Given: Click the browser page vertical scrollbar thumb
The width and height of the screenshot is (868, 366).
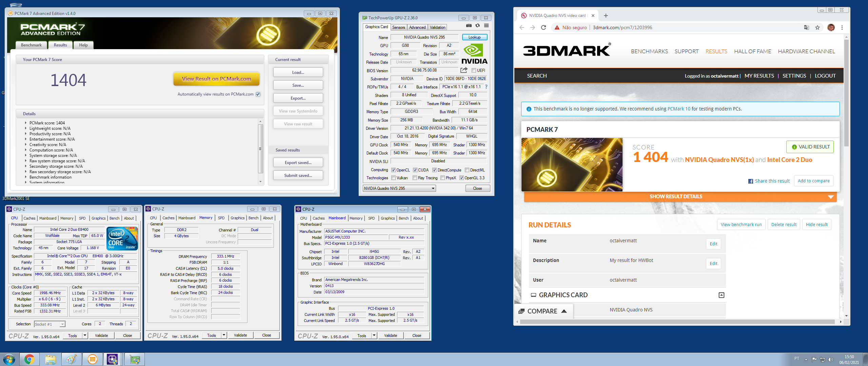Looking at the screenshot, I should pos(846,93).
